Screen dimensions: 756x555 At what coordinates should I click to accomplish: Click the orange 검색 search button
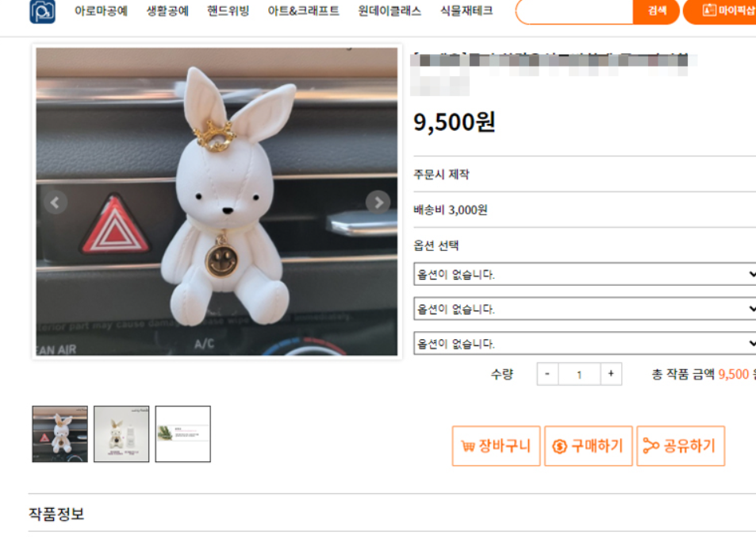(656, 11)
